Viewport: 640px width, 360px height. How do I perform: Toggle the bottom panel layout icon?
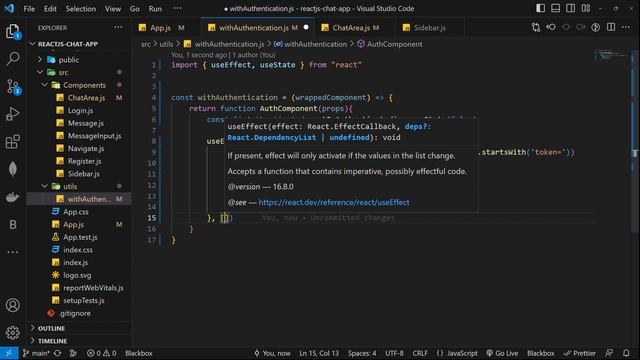pos(556,8)
